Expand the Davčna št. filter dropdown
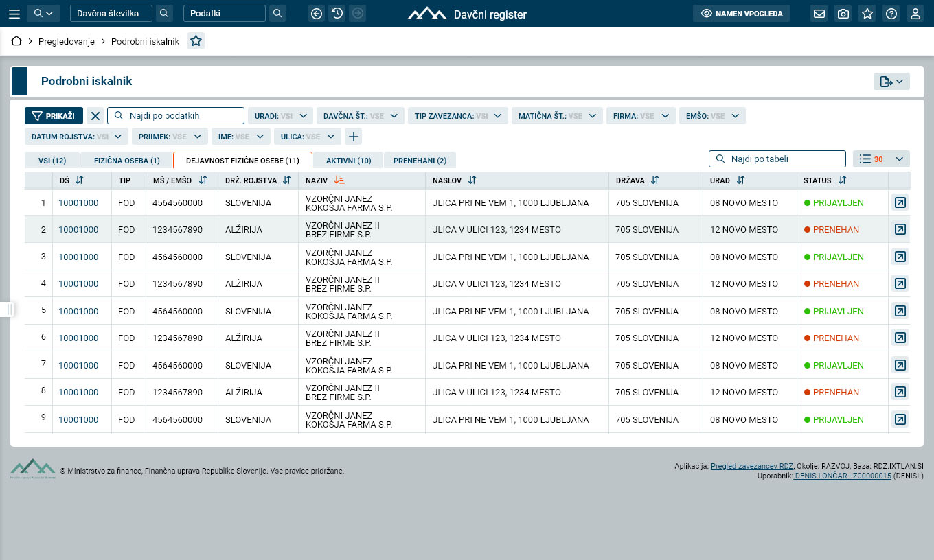The image size is (934, 560). [360, 116]
